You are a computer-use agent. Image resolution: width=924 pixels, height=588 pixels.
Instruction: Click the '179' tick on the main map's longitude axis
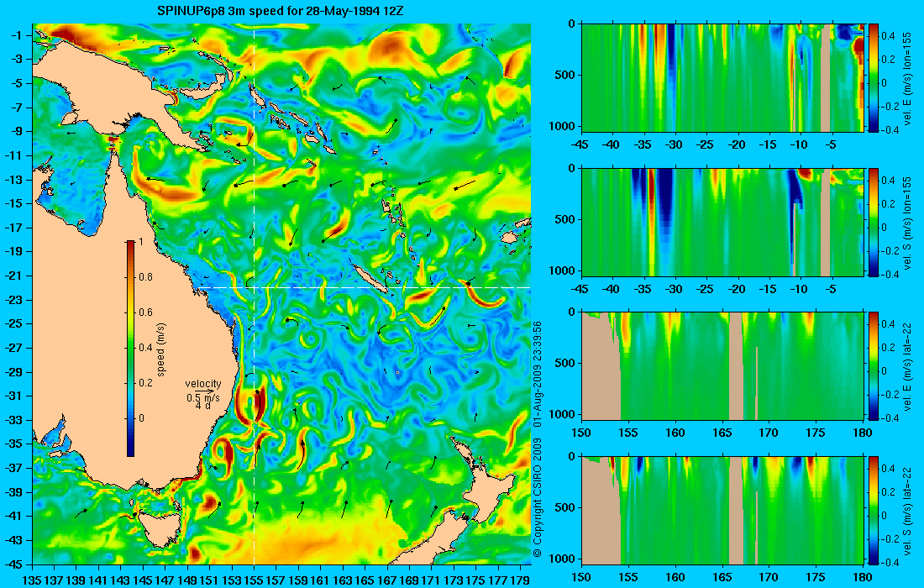(520, 580)
